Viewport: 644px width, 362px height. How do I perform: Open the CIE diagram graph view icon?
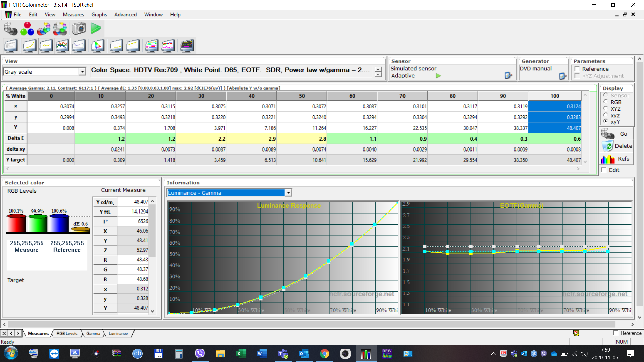coord(97,46)
